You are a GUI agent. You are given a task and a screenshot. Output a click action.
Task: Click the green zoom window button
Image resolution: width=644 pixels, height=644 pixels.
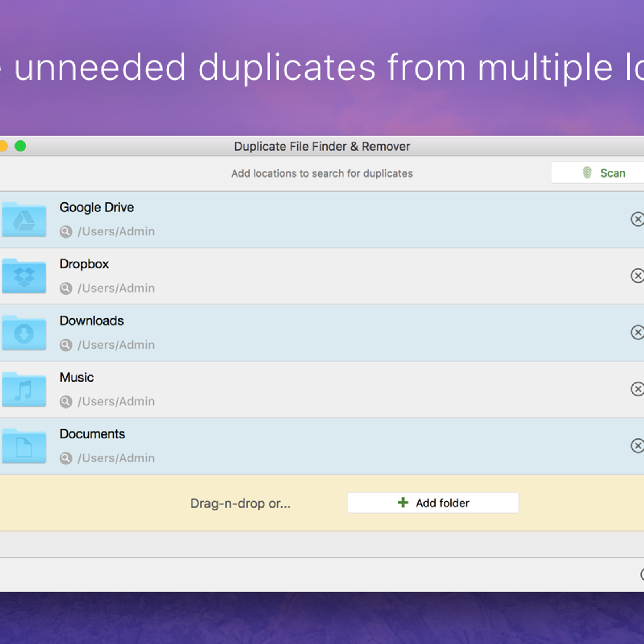click(21, 146)
